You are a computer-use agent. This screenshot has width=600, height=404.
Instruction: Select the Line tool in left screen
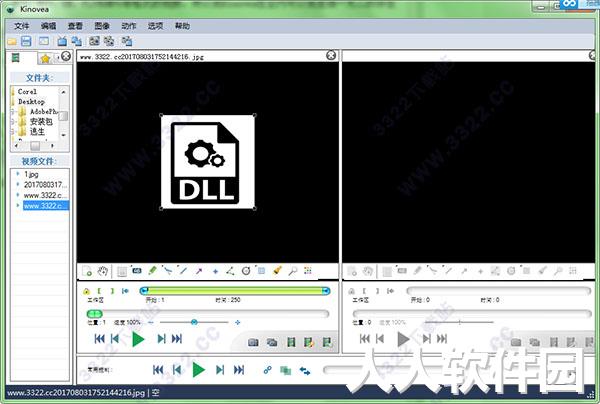(x=183, y=270)
